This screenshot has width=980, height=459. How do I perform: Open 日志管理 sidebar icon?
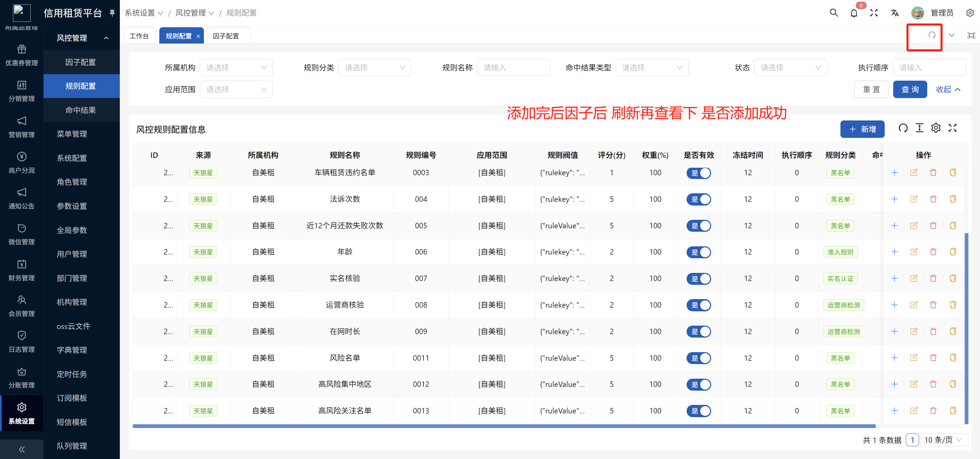[x=22, y=335]
